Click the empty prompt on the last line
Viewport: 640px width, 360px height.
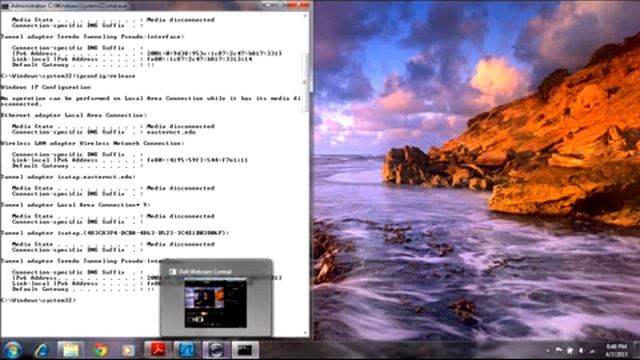pyautogui.click(x=38, y=300)
